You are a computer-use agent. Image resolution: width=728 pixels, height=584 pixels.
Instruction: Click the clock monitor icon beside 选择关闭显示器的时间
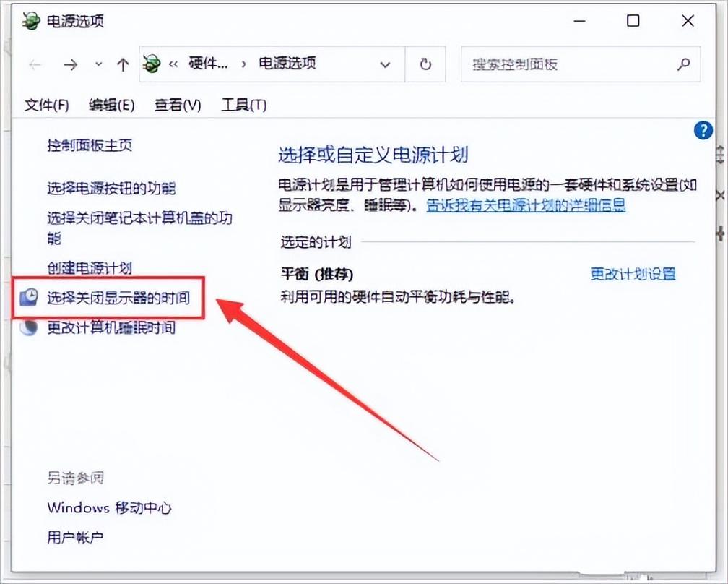(x=29, y=297)
